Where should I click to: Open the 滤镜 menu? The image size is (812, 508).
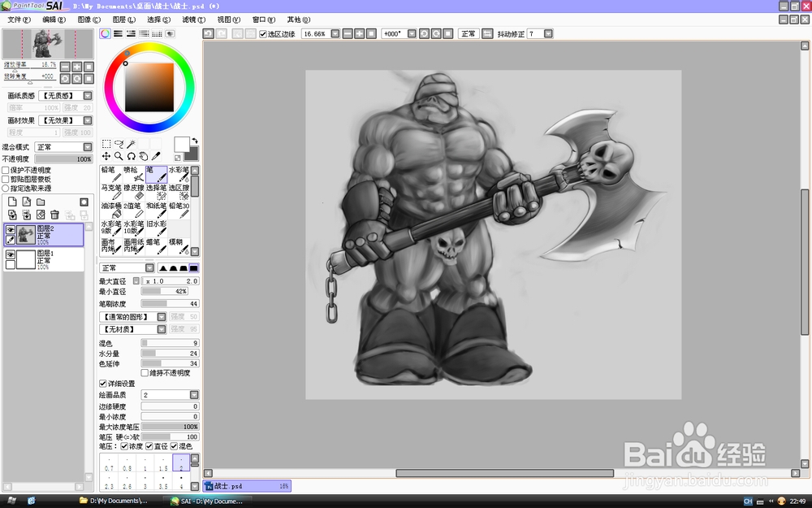[194, 20]
